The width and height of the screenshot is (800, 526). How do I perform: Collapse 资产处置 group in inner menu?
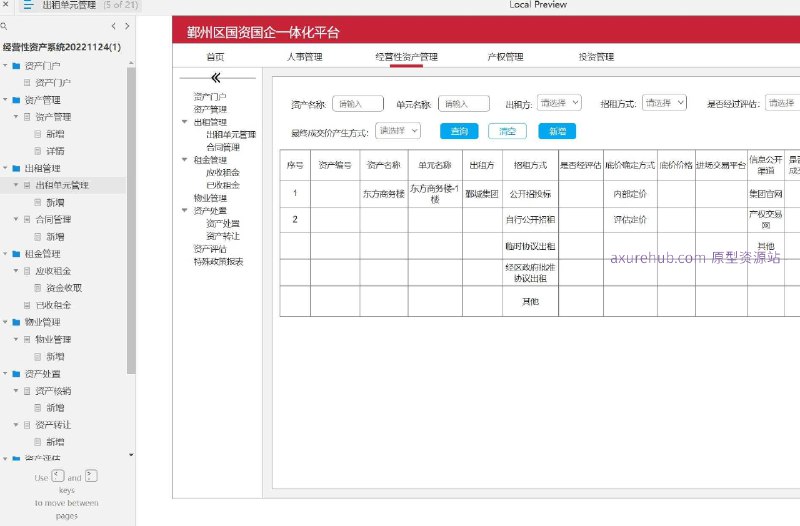pyautogui.click(x=185, y=210)
